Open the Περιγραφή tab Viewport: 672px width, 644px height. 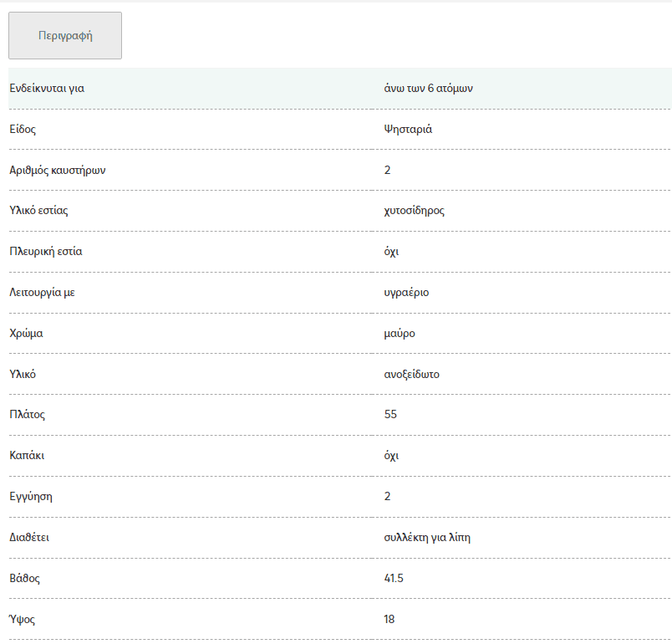(x=65, y=36)
